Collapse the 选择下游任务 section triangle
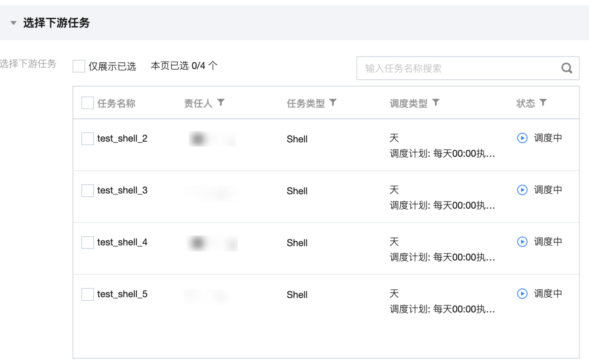The width and height of the screenshot is (589, 364). click(13, 23)
